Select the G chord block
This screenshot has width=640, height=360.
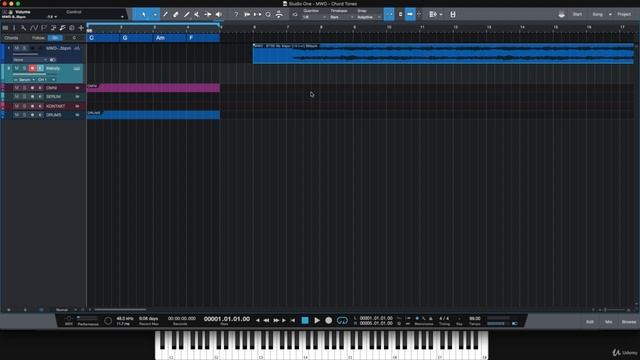[x=136, y=38]
